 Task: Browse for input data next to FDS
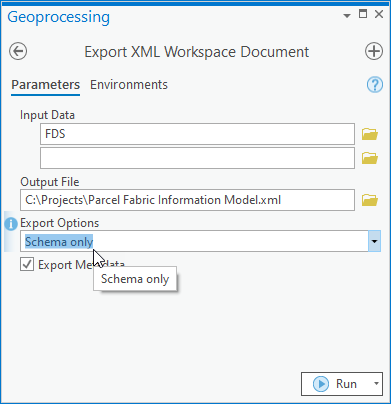pos(370,134)
